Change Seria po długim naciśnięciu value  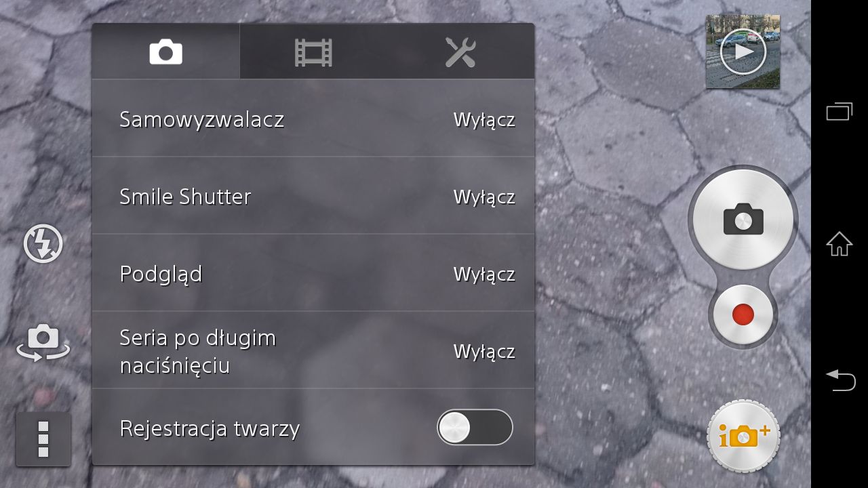point(484,352)
